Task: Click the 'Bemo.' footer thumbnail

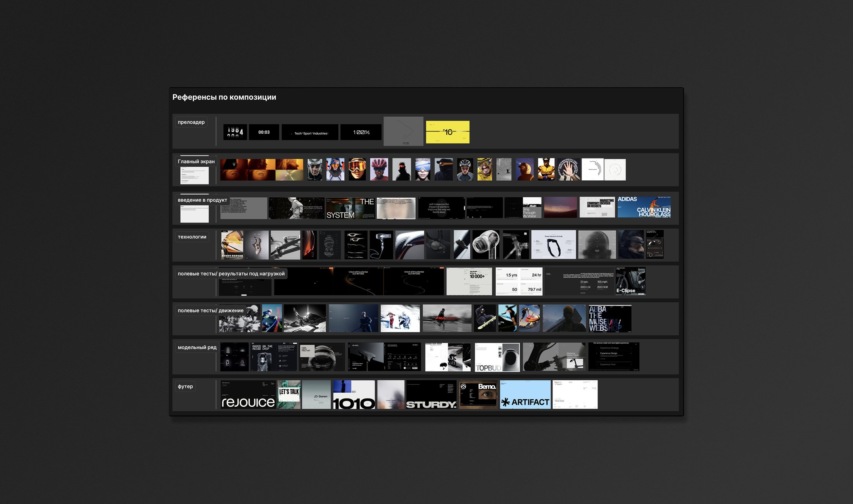Action: [478, 394]
